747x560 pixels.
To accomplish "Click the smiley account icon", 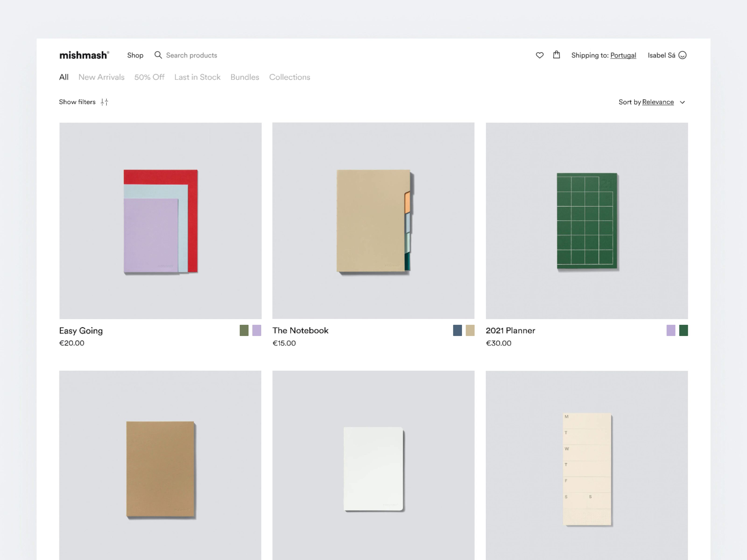I will pyautogui.click(x=682, y=55).
